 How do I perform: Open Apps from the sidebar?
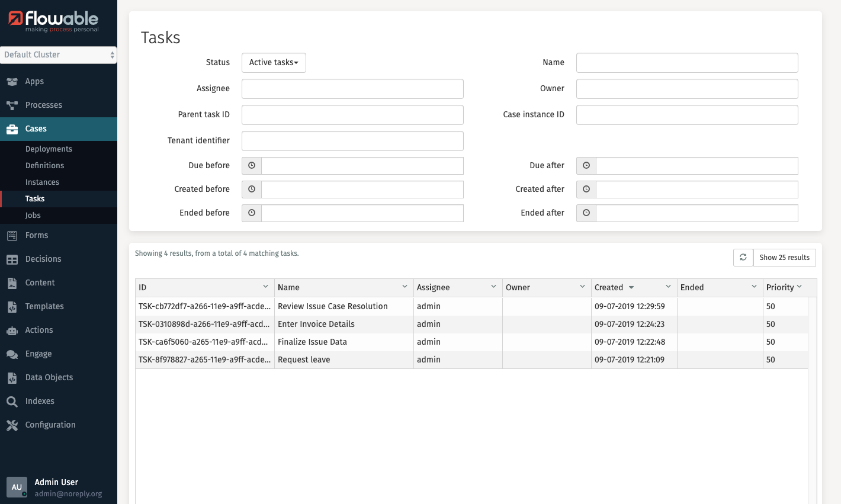(x=34, y=82)
